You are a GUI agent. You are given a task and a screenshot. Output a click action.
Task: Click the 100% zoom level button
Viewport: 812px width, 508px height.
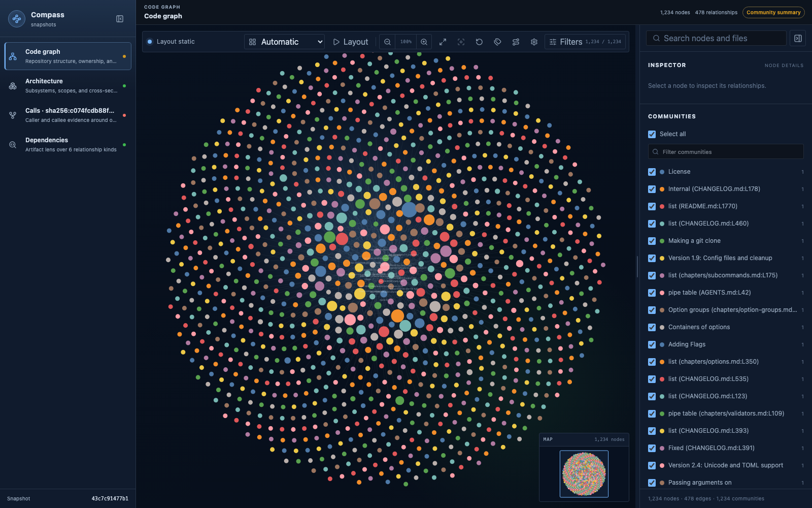[406, 42]
